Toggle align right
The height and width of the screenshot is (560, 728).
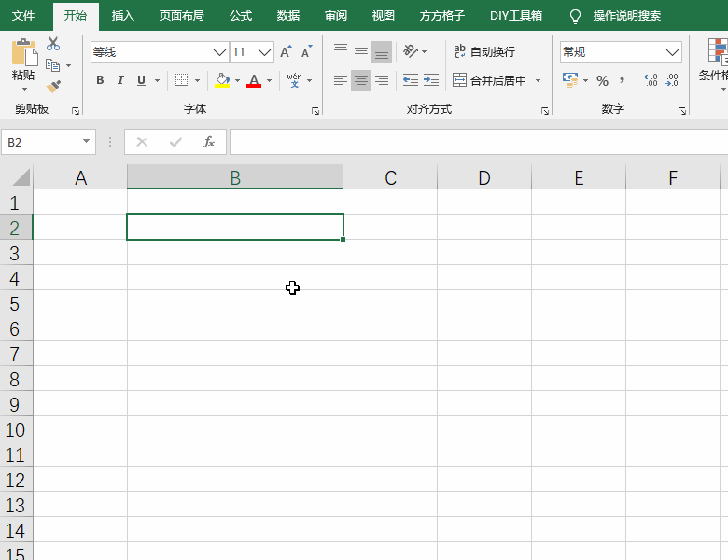[x=382, y=80]
